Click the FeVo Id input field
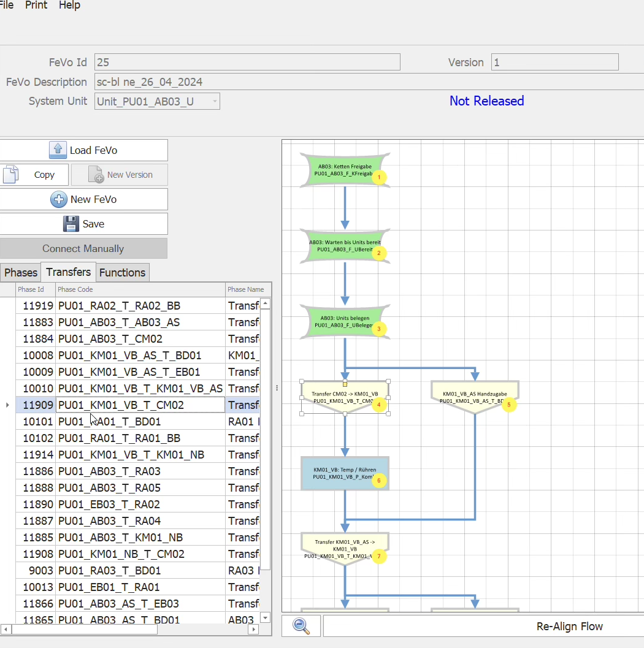The width and height of the screenshot is (644, 648). click(x=247, y=62)
